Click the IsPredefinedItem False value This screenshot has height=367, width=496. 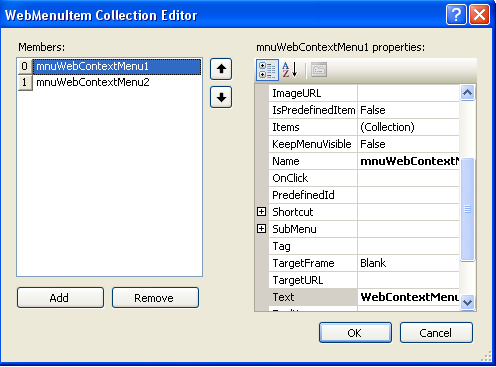[409, 110]
